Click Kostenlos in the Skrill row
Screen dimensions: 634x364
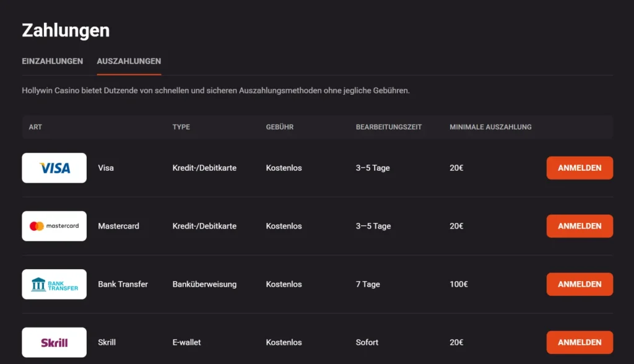[x=284, y=342]
